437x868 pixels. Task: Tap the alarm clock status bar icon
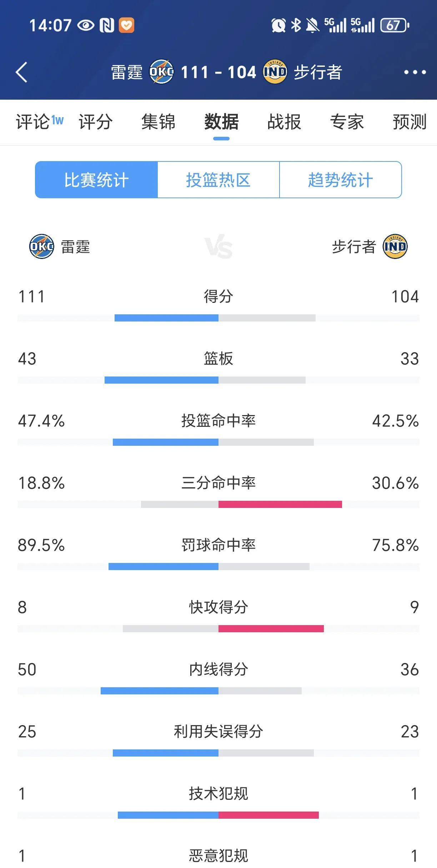[x=278, y=25]
